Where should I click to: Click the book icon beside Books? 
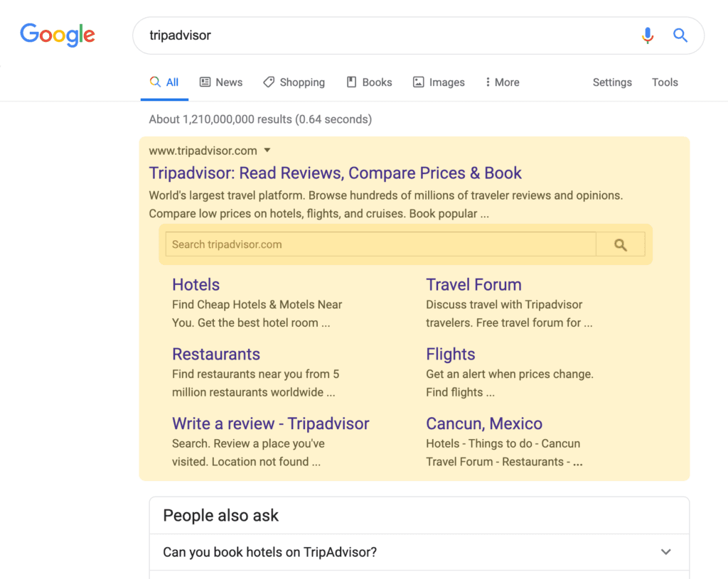tap(351, 82)
